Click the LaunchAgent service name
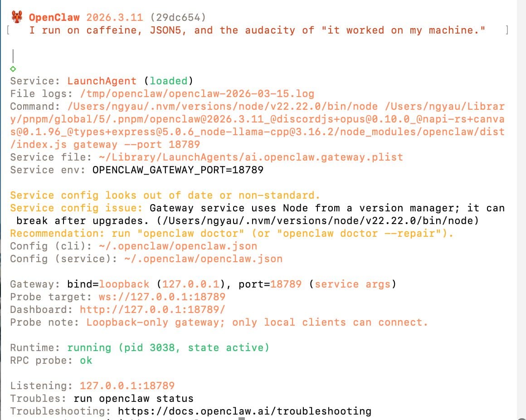This screenshot has height=420, width=526. (102, 81)
